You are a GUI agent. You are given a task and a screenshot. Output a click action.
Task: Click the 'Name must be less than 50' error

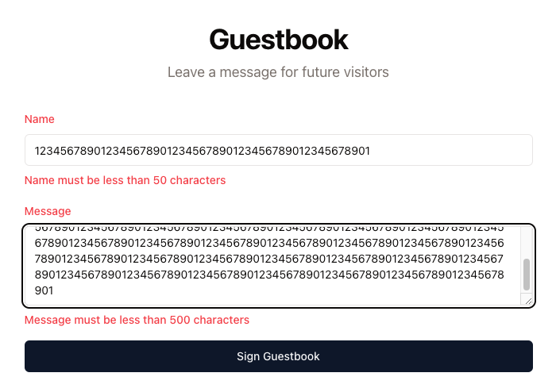[x=125, y=180]
